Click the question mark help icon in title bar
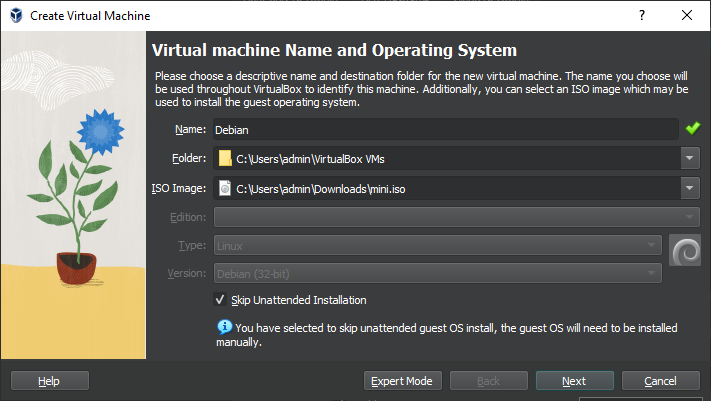Screen dimensions: 711x401 tap(642, 15)
